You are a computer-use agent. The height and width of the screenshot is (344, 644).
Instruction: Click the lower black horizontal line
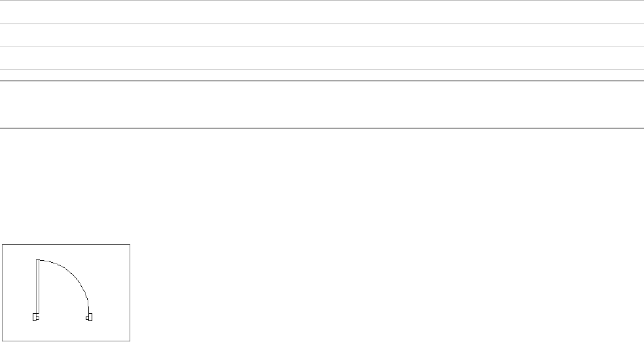322,128
